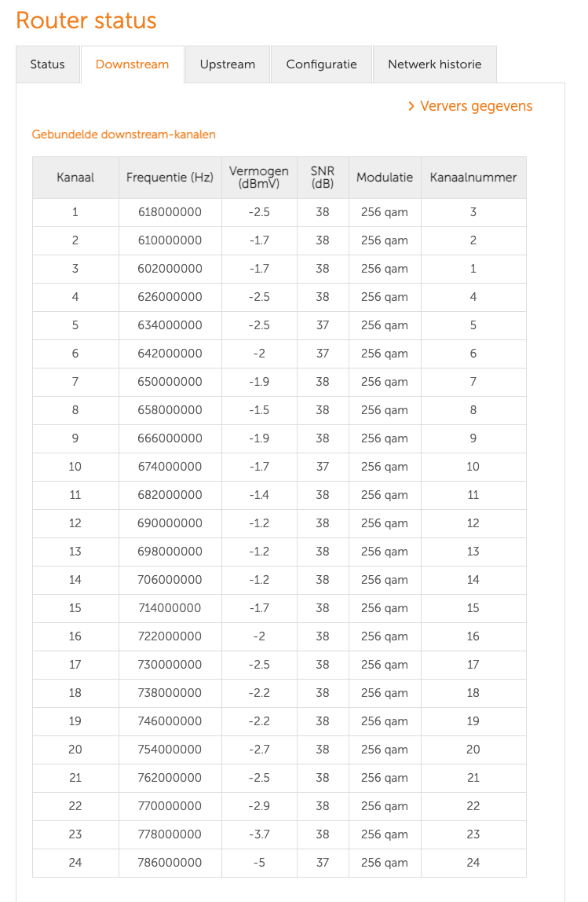This screenshot has width=588, height=902.
Task: Go to the Netwerk historie tab
Action: 434,64
